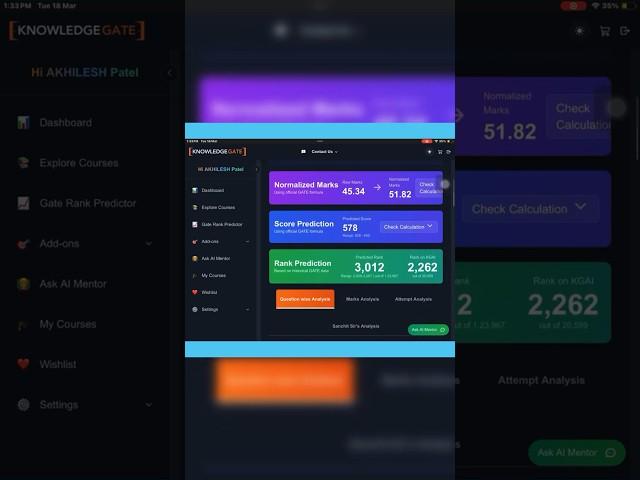Image resolution: width=640 pixels, height=480 pixels.
Task: Click the Sanchit Sir's Analysis text in the inset
Action: coord(356,326)
